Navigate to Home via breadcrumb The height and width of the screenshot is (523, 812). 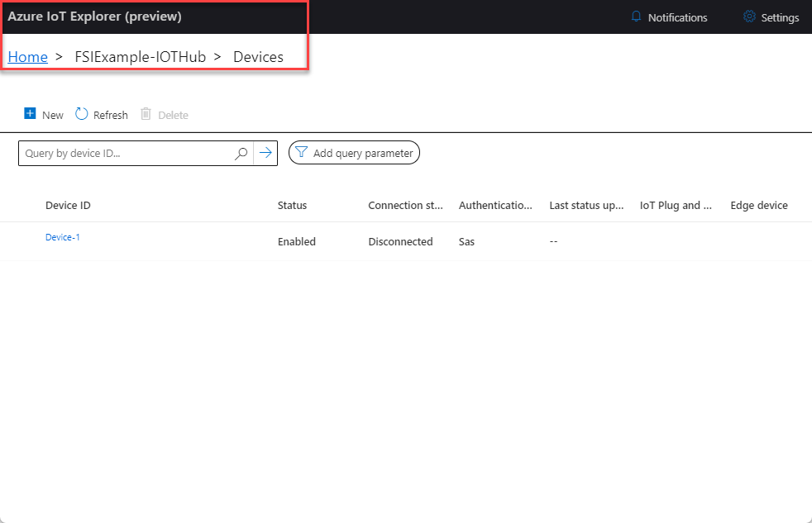click(27, 56)
